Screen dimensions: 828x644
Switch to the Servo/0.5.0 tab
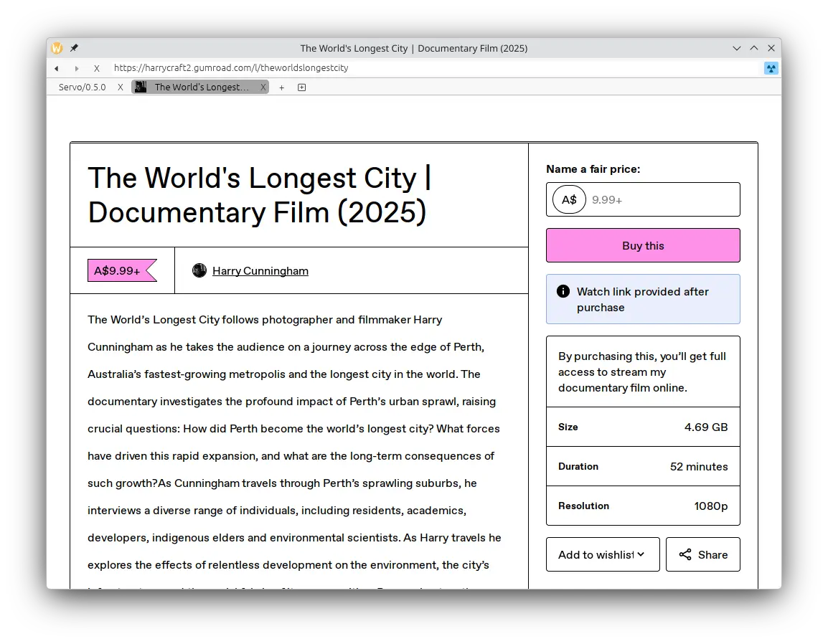point(82,87)
